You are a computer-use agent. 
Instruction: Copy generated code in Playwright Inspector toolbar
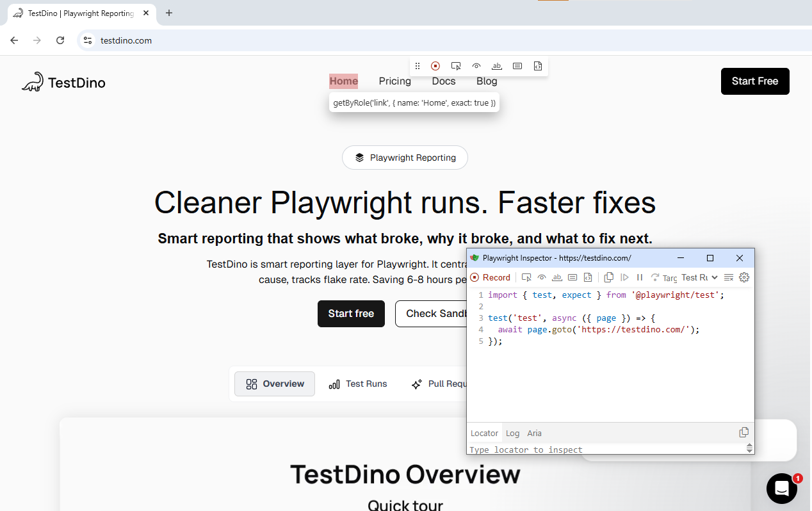[x=609, y=277]
